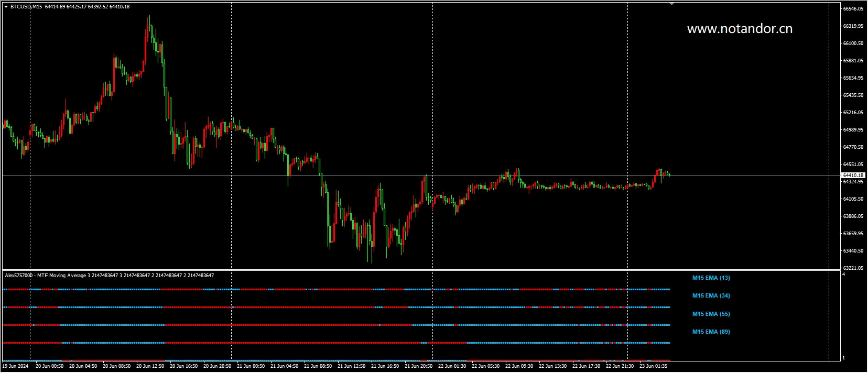868x373 pixels.
Task: Click the 63659.95 price scale value
Action: tap(853, 234)
